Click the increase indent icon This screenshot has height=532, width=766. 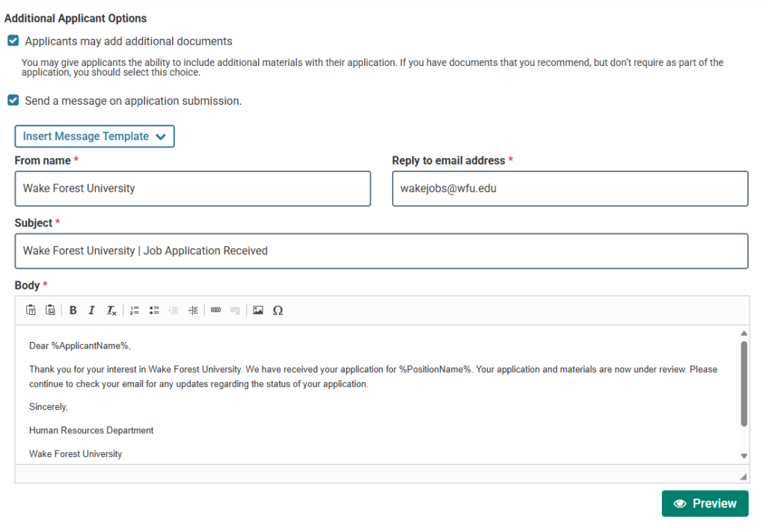point(193,311)
